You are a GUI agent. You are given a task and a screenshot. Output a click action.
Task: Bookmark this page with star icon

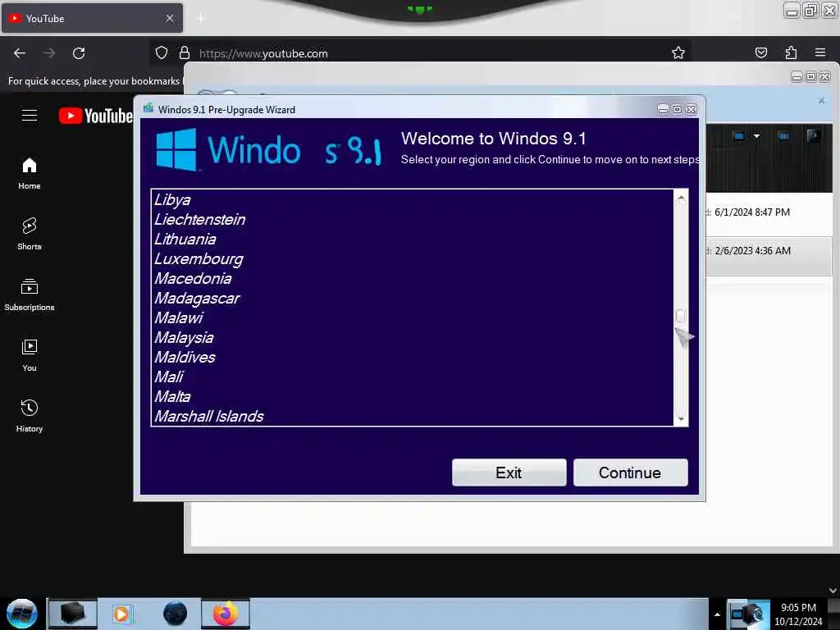[x=678, y=52]
